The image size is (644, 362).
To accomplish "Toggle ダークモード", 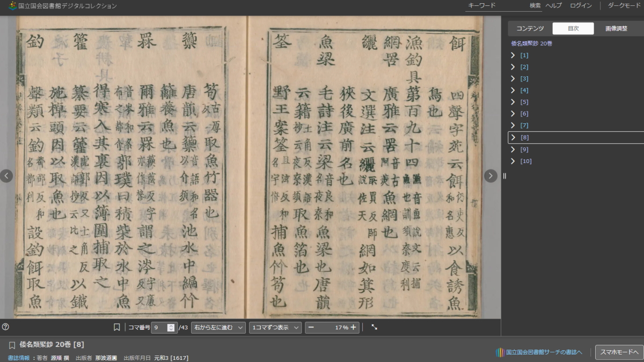I will 624,5.
